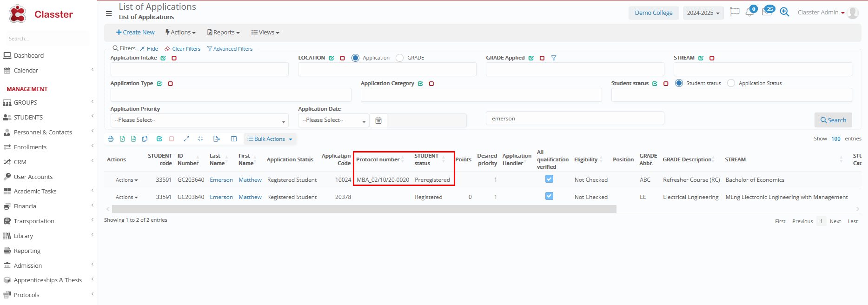Open the Bulk Actions dropdown
This screenshot has width=868, height=305.
pos(270,139)
